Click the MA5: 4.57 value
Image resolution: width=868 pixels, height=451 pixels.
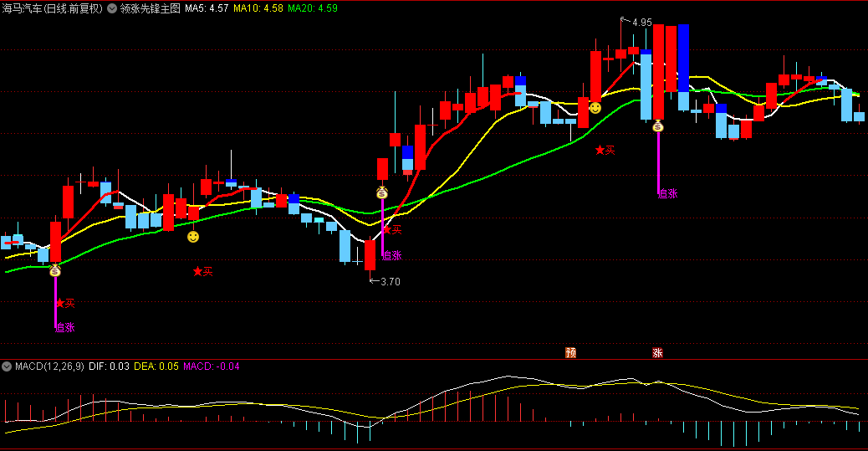click(x=207, y=8)
